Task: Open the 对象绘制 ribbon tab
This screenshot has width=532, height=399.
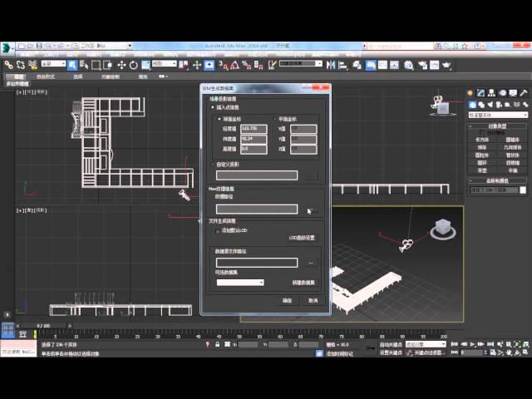Action: coord(111,76)
